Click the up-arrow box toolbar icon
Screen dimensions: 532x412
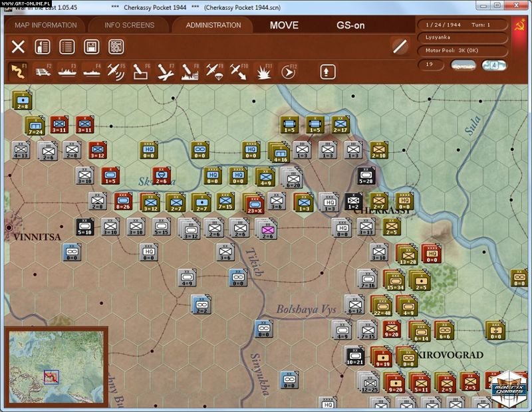(x=327, y=72)
